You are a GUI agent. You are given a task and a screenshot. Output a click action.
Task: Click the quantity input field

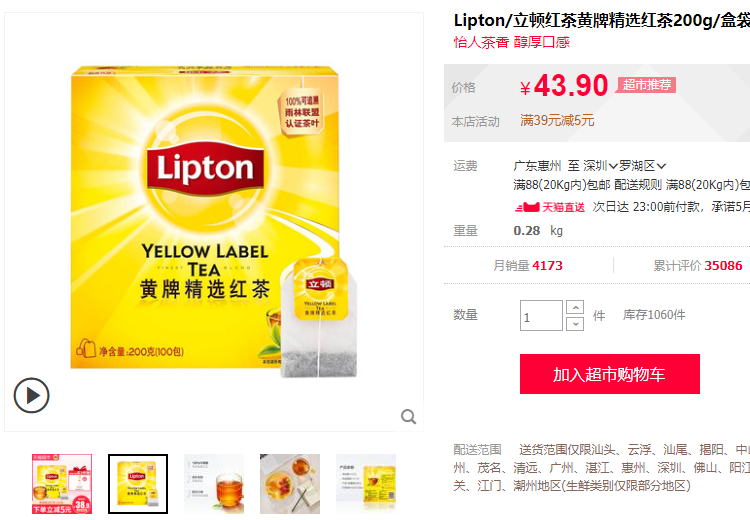point(541,316)
